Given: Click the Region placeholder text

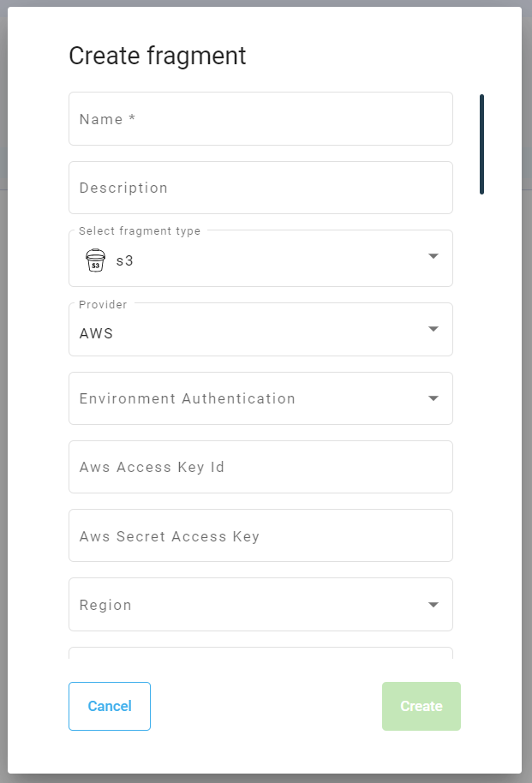Looking at the screenshot, I should click(x=105, y=605).
